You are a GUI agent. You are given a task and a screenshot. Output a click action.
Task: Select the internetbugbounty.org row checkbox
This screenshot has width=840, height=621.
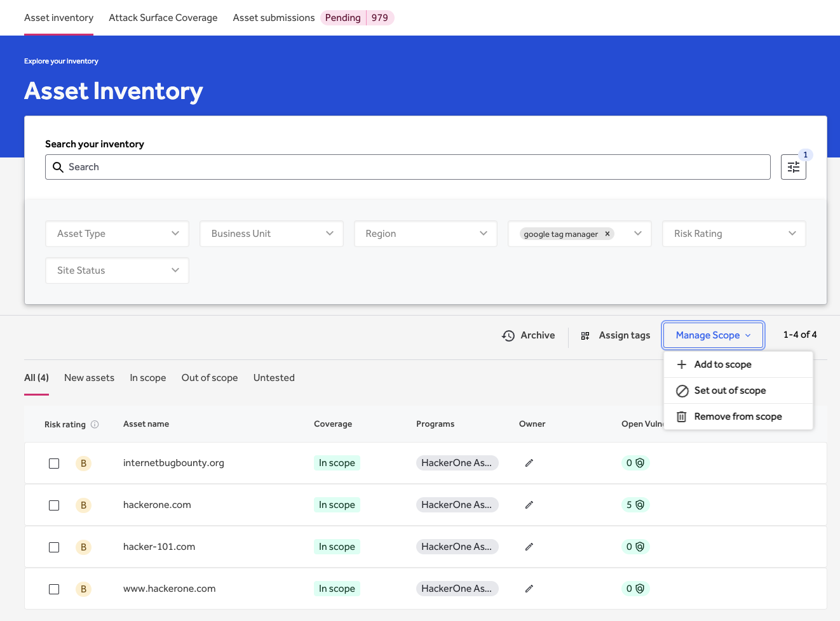pyautogui.click(x=54, y=464)
